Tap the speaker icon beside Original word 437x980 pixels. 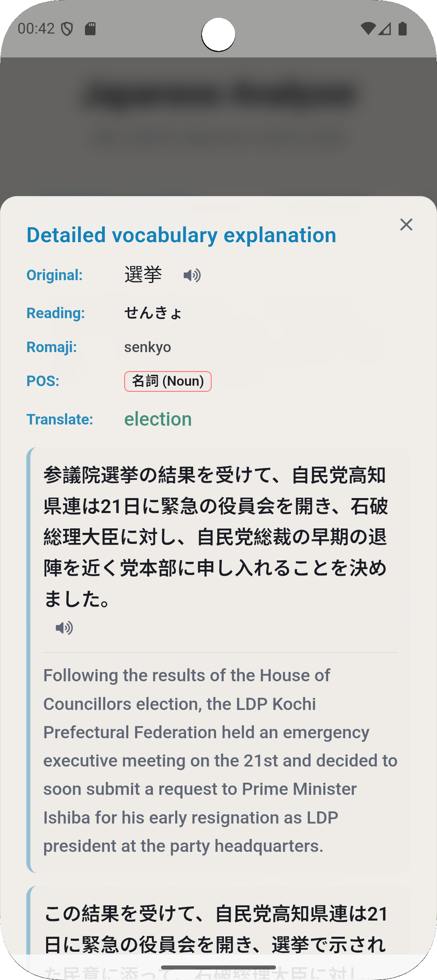pos(192,275)
